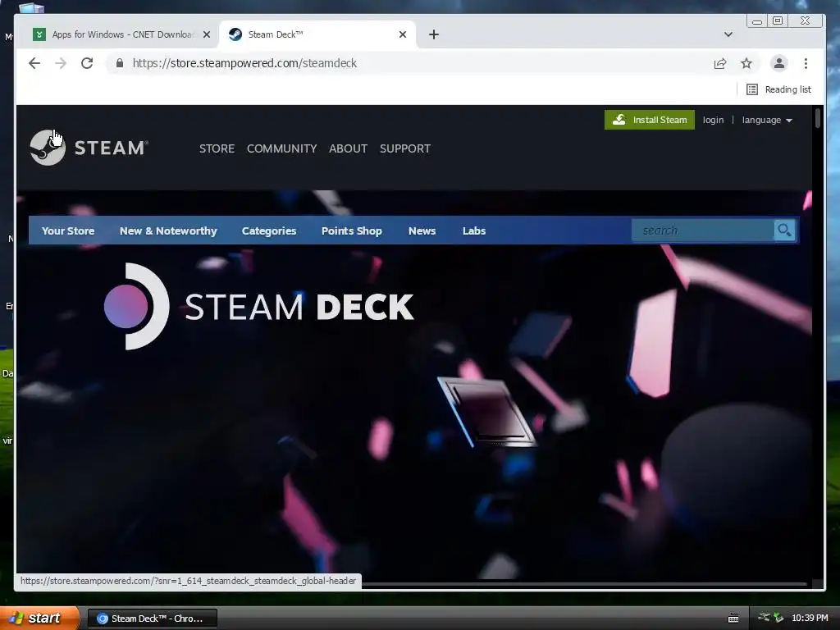This screenshot has width=840, height=630.
Task: Open the Reading list
Action: point(779,89)
